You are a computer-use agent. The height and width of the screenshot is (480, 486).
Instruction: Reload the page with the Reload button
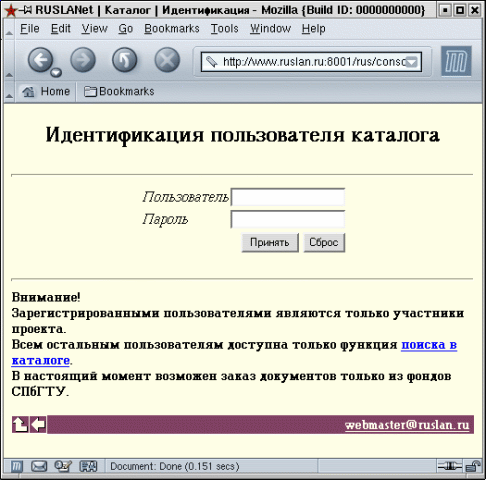point(125,60)
